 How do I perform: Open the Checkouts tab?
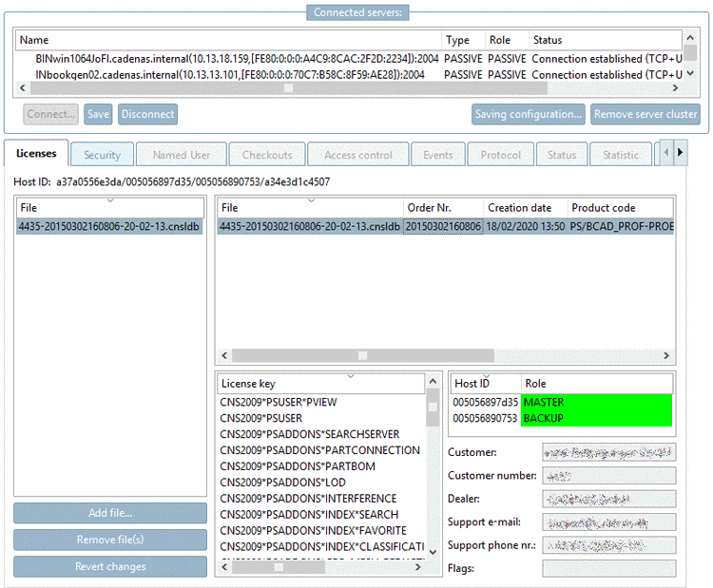(267, 155)
